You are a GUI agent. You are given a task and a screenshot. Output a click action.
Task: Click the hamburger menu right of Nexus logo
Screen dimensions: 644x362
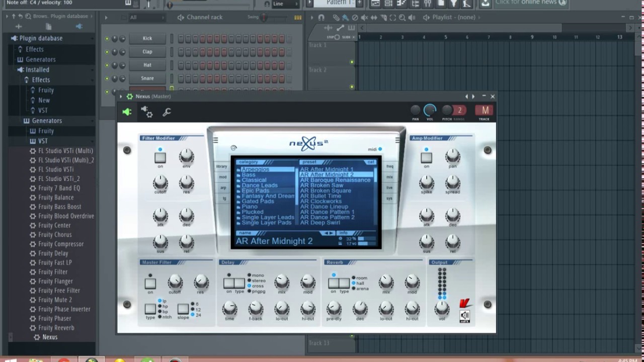[397, 140]
